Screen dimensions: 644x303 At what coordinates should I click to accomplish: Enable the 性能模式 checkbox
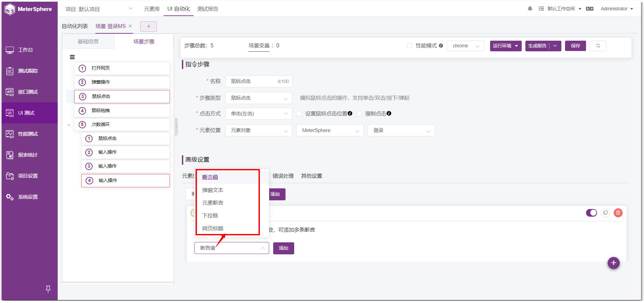click(409, 46)
